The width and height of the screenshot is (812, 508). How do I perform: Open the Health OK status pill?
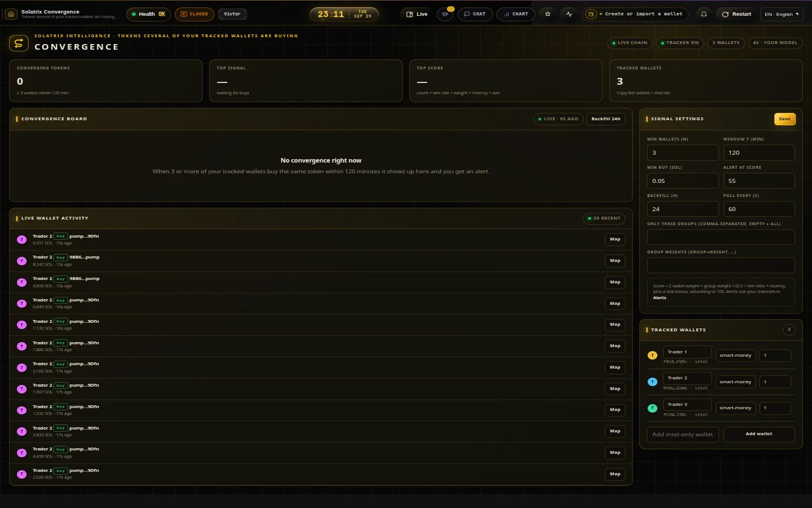pos(148,14)
